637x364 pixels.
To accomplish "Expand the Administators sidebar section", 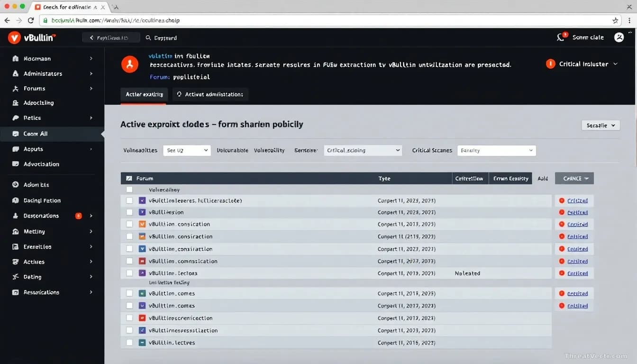I will 91,73.
